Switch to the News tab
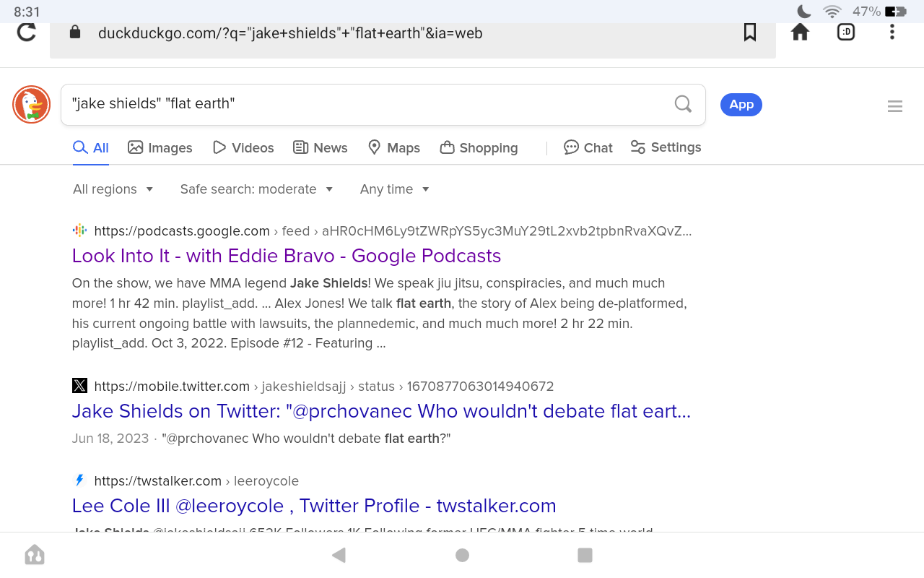This screenshot has height=578, width=924. coord(321,148)
